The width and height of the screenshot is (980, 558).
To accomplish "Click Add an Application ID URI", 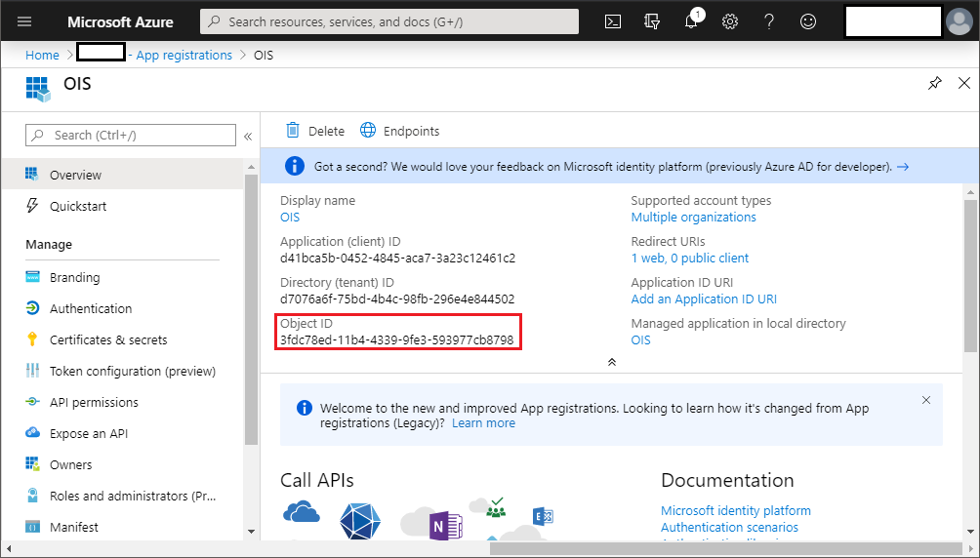I will pos(704,299).
